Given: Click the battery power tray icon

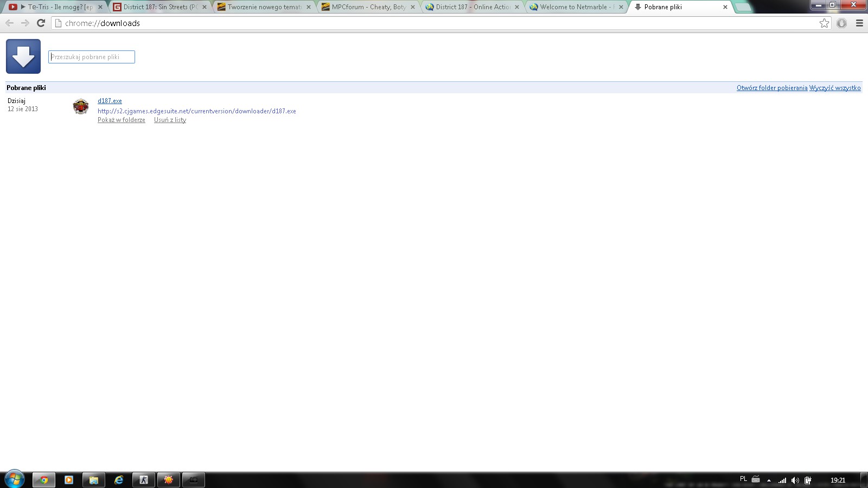Looking at the screenshot, I should [808, 480].
